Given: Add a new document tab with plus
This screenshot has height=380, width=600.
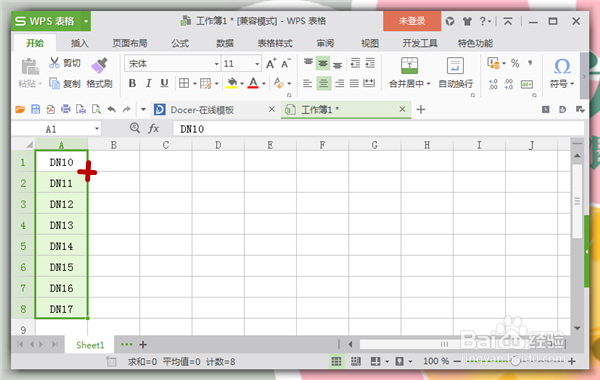Looking at the screenshot, I should click(421, 109).
